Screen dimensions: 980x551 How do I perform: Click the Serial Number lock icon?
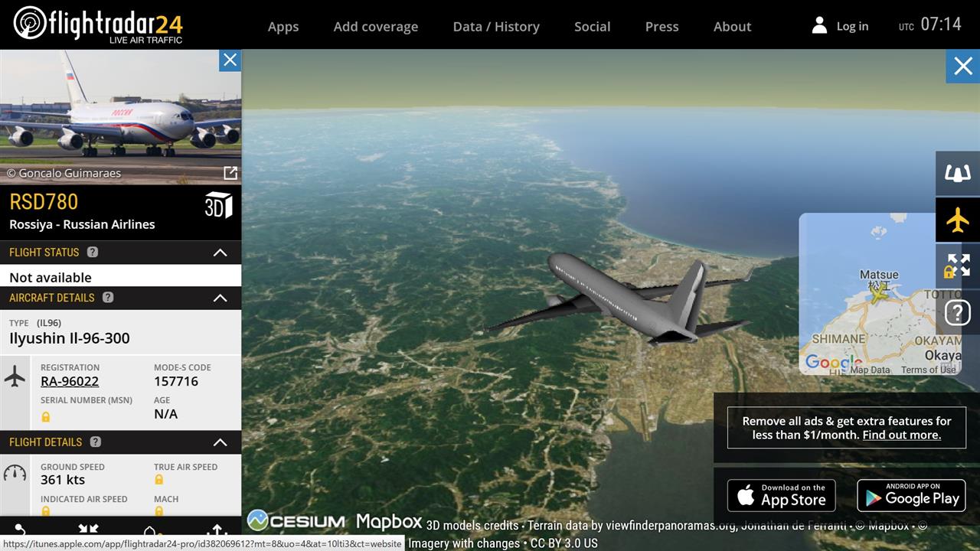point(46,416)
